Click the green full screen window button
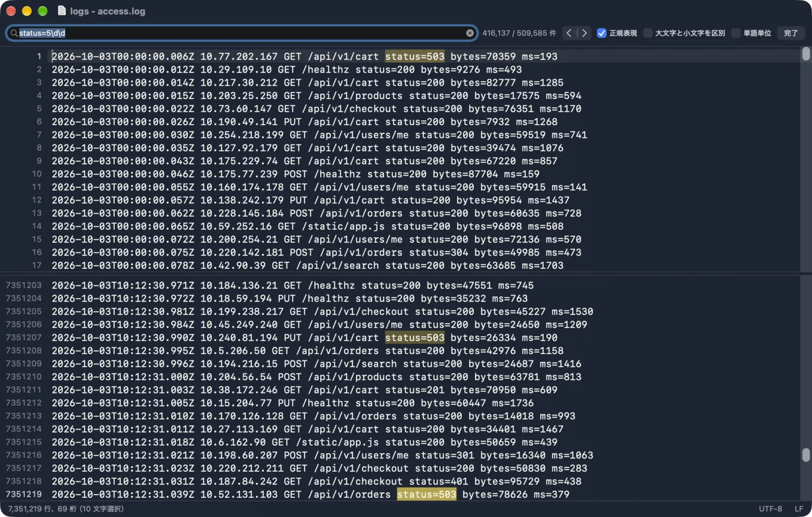 tap(42, 11)
